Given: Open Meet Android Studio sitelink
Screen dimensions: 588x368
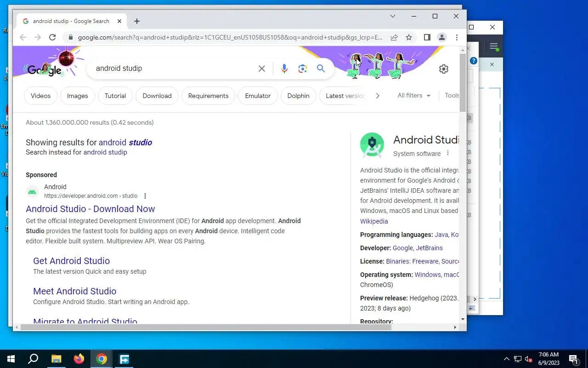Looking at the screenshot, I should tap(74, 291).
